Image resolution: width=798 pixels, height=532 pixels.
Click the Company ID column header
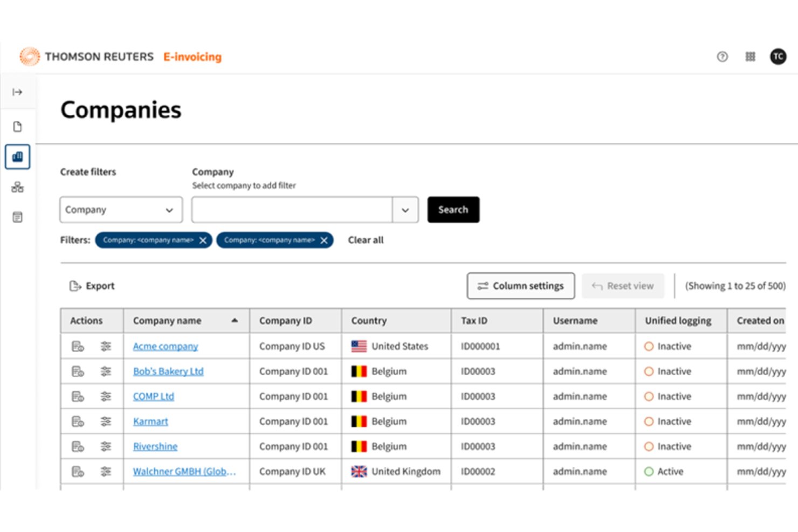[295, 321]
